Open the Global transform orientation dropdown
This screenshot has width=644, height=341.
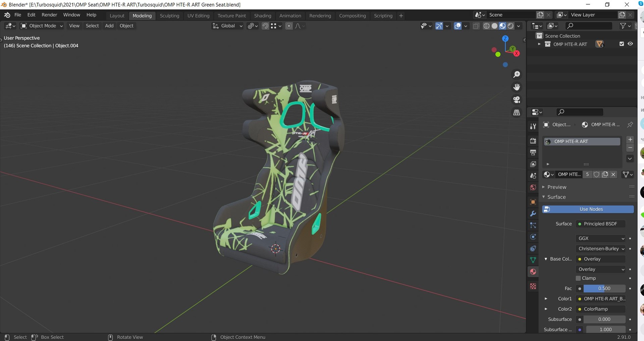click(227, 26)
